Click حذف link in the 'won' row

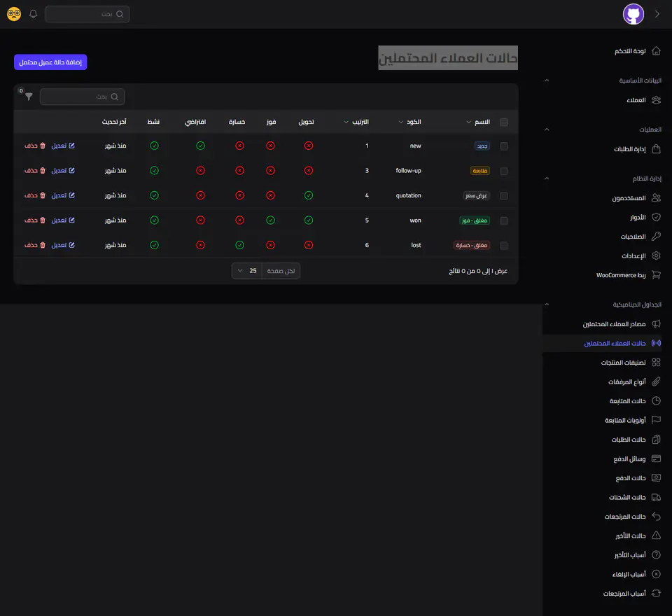35,220
